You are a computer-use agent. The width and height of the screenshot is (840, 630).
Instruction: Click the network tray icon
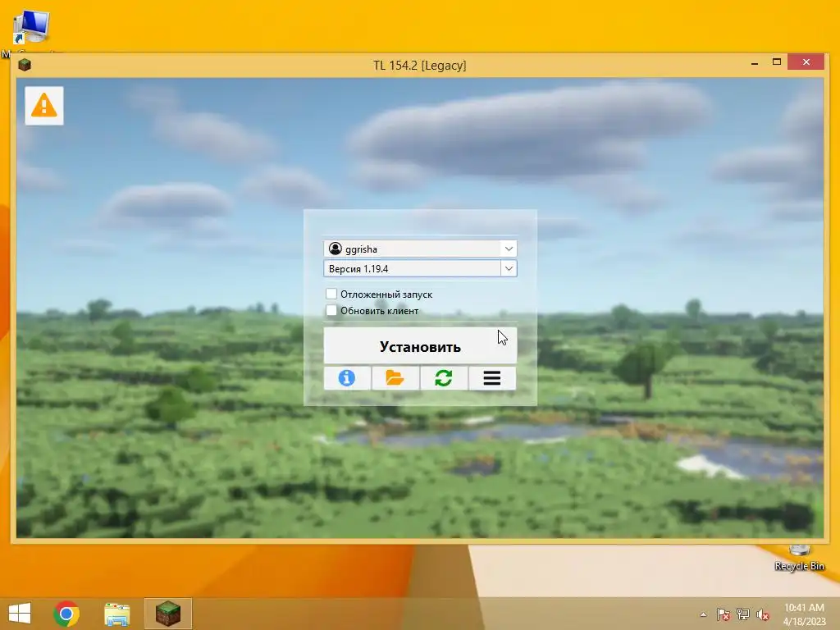tap(743, 614)
